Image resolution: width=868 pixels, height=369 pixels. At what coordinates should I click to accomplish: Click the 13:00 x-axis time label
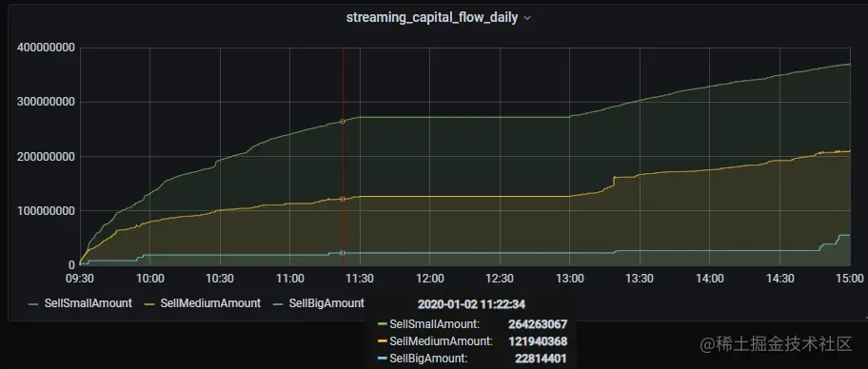570,279
